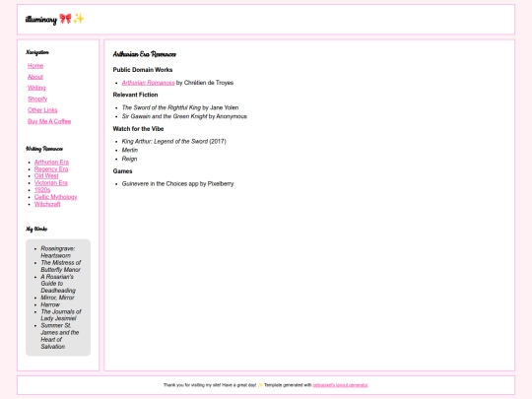532x399 pixels.
Task: Go to the 1920s link
Action: tap(42, 190)
